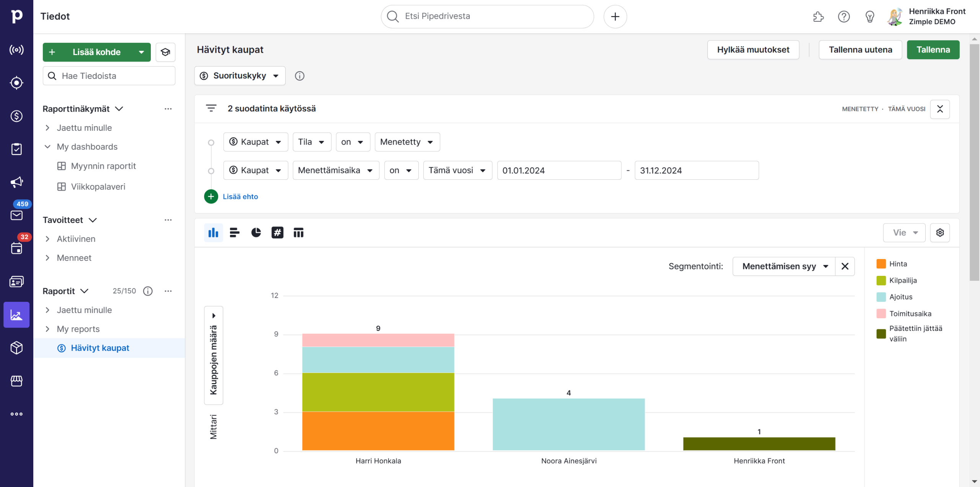Open Campaigns megaphone icon in sidebar
This screenshot has height=487, width=980.
[16, 182]
